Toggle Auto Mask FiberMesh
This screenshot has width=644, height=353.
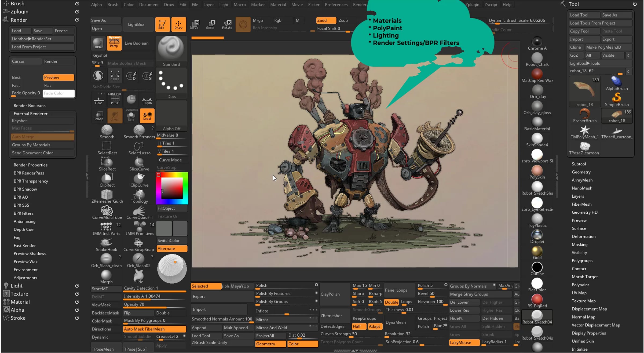pos(155,329)
